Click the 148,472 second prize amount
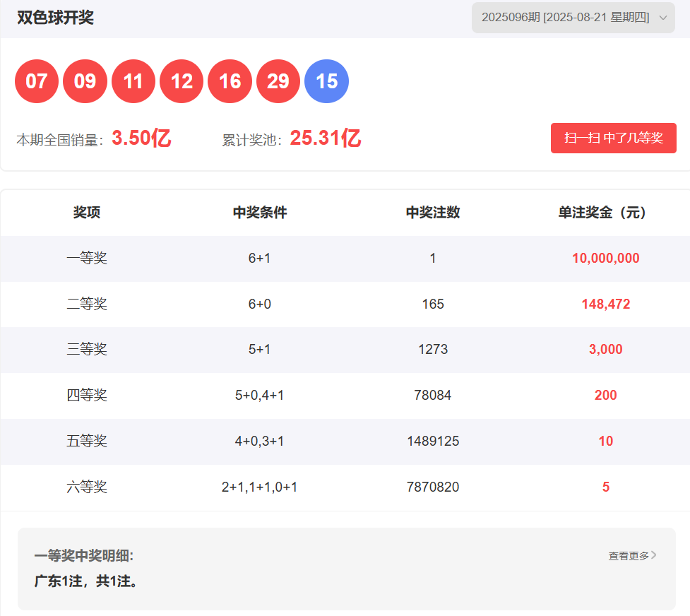The height and width of the screenshot is (616, 690). (x=605, y=304)
